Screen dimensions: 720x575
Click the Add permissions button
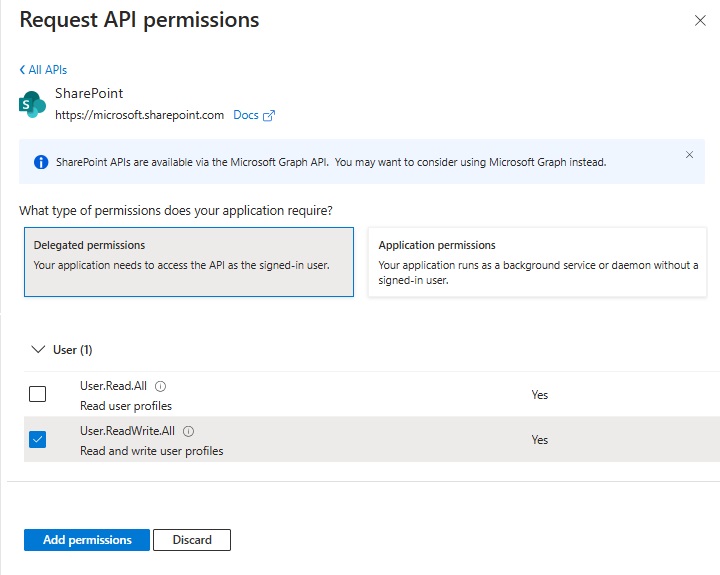87,540
